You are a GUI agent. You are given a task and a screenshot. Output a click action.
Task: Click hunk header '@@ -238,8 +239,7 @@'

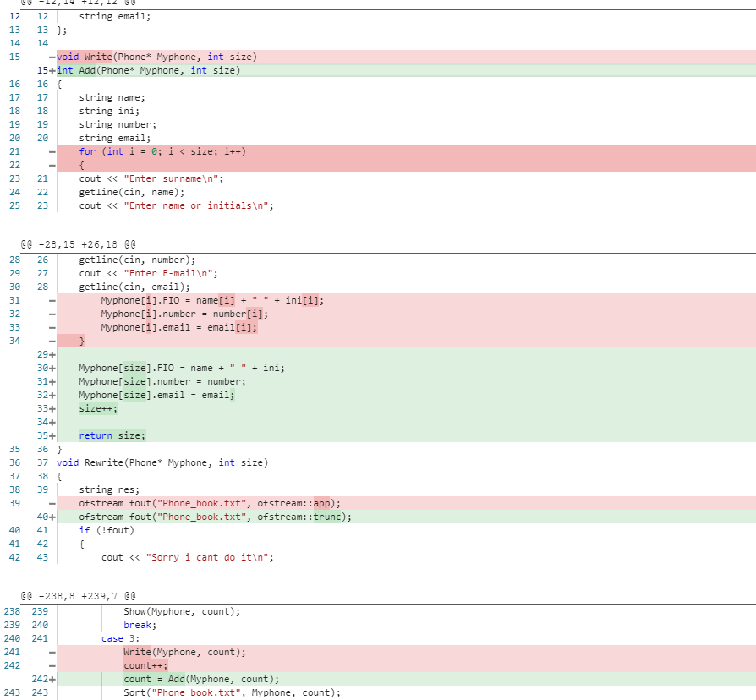(78, 596)
